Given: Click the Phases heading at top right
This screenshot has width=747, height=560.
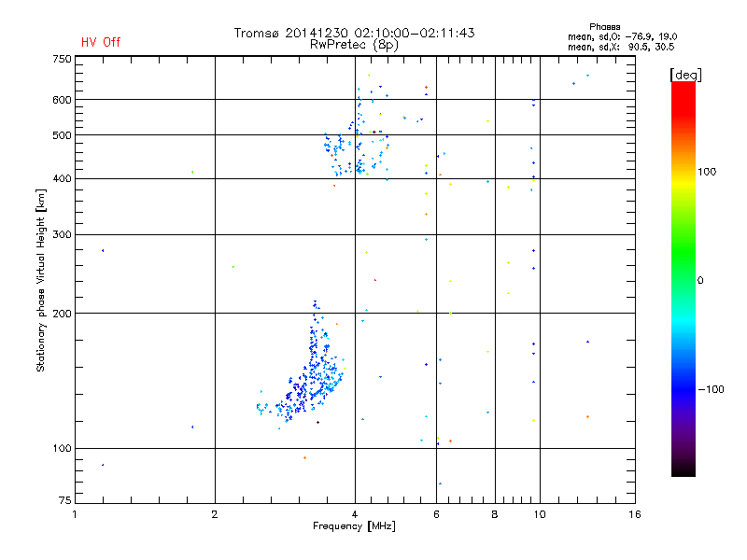Looking at the screenshot, I should [x=604, y=27].
